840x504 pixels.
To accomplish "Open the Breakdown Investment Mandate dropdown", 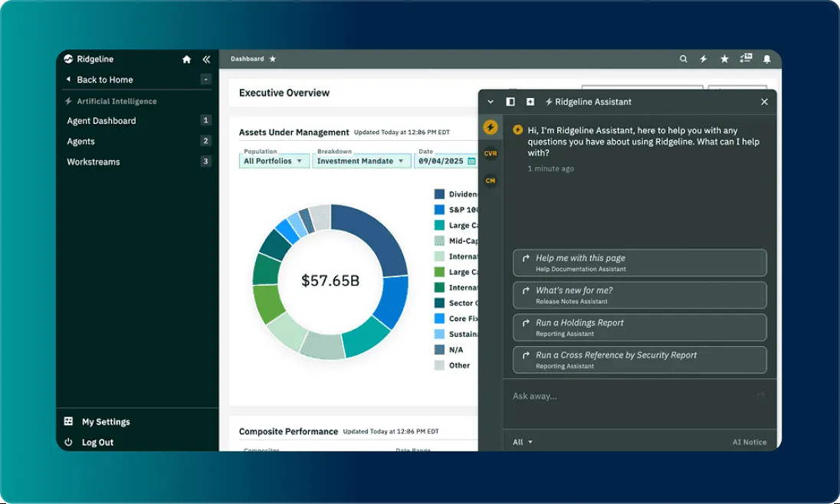I will point(362,161).
